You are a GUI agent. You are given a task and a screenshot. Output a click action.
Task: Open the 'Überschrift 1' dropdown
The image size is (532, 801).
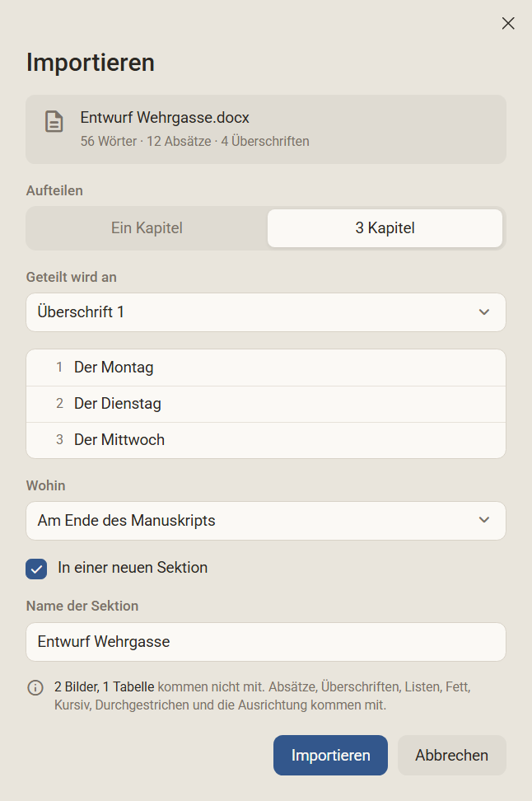[266, 312]
